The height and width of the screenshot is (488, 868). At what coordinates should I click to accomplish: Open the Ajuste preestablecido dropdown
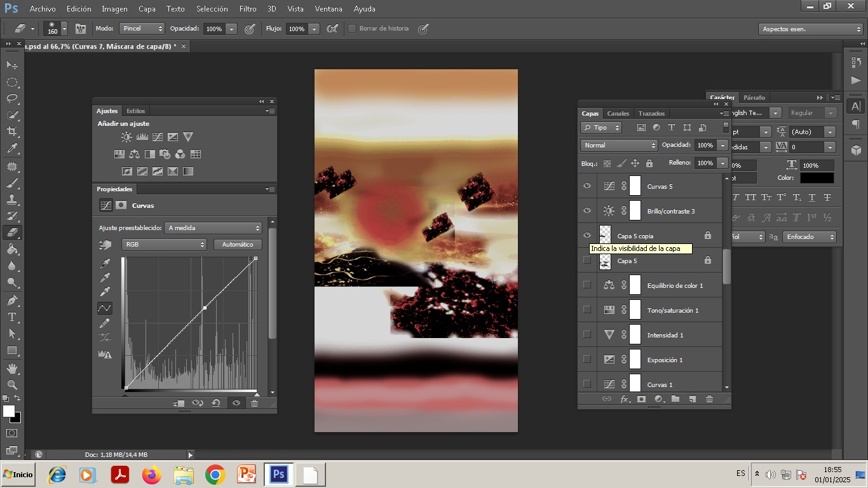[214, 227]
